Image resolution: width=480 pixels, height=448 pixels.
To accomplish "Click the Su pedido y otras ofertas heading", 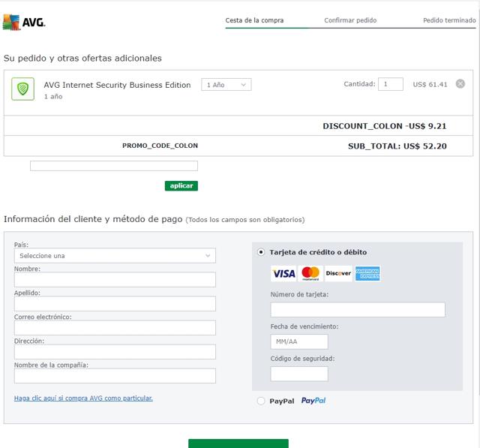I will point(82,59).
